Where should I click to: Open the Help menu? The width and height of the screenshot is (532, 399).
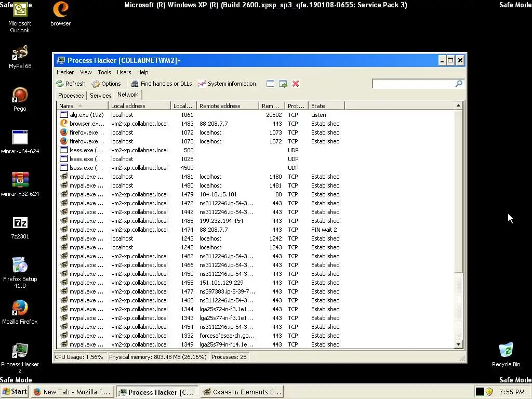(x=142, y=72)
